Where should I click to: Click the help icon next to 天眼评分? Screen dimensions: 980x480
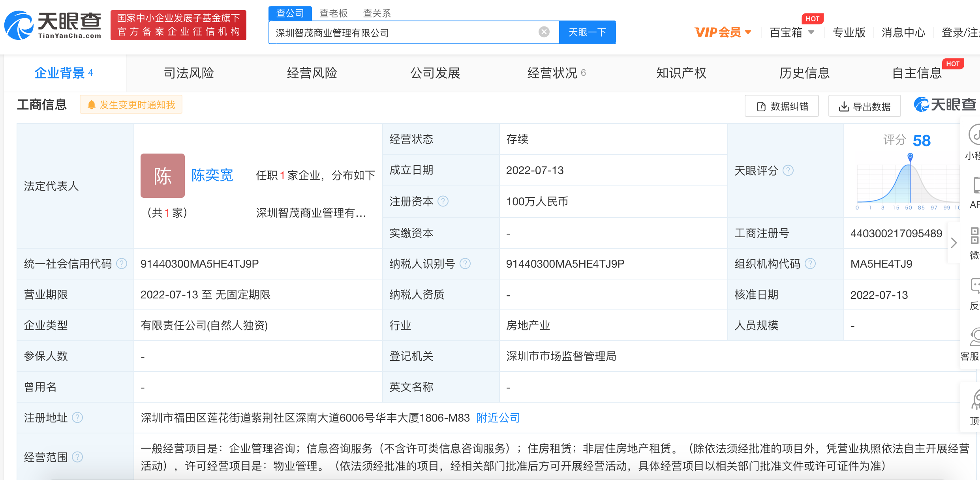[788, 171]
